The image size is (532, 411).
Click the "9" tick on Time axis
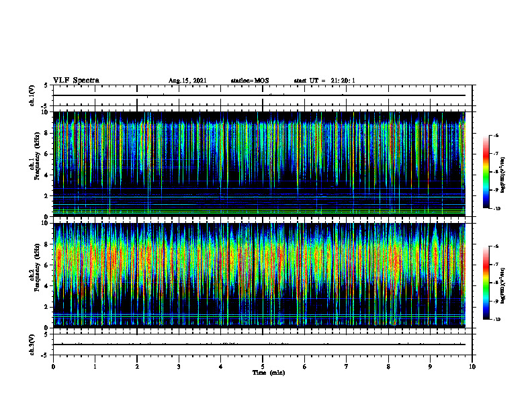(x=430, y=367)
